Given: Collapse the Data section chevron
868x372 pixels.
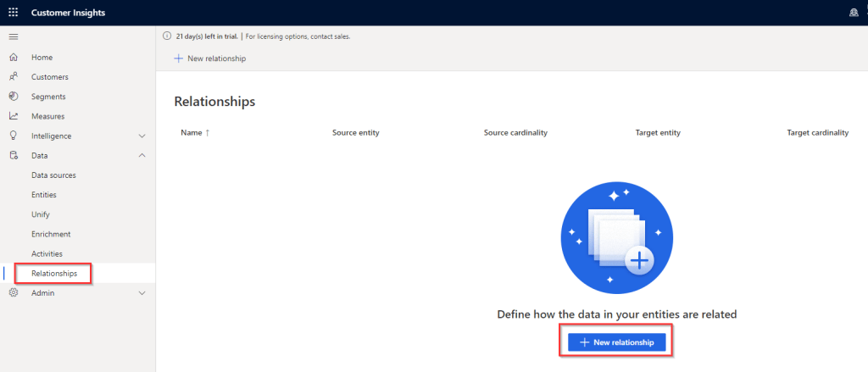Looking at the screenshot, I should click(142, 156).
